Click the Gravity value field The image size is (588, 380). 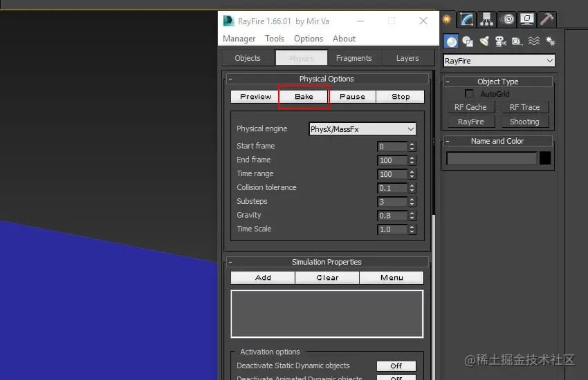click(392, 216)
